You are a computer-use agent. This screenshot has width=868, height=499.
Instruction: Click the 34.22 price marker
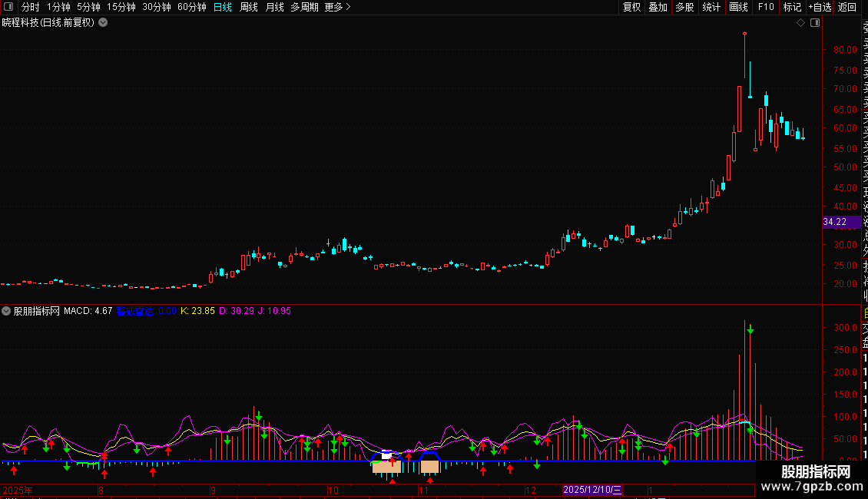(841, 222)
